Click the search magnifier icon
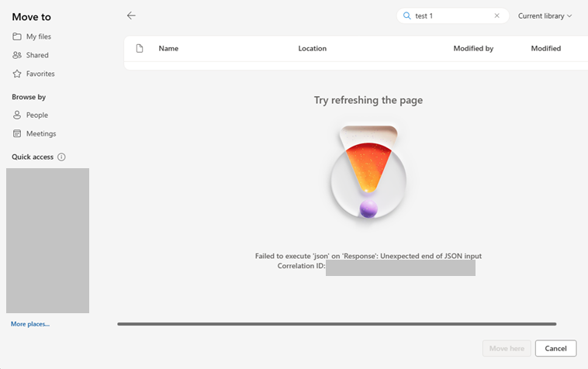588x369 pixels. (407, 16)
